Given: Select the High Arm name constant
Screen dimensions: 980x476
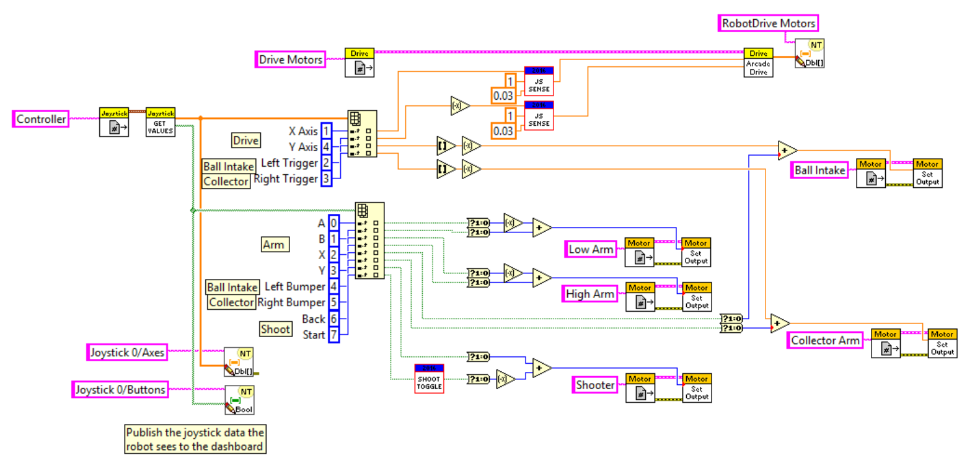Looking at the screenshot, I should point(590,294).
